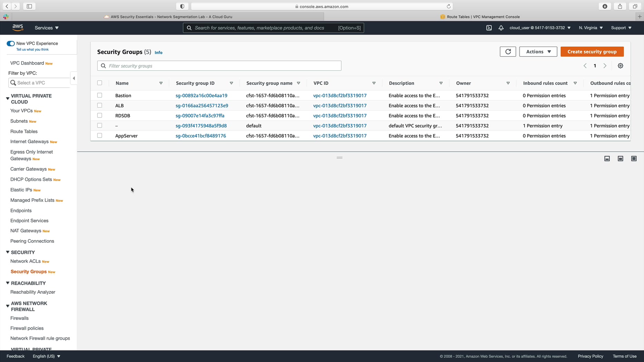
Task: Go to previous page of results
Action: (x=585, y=66)
